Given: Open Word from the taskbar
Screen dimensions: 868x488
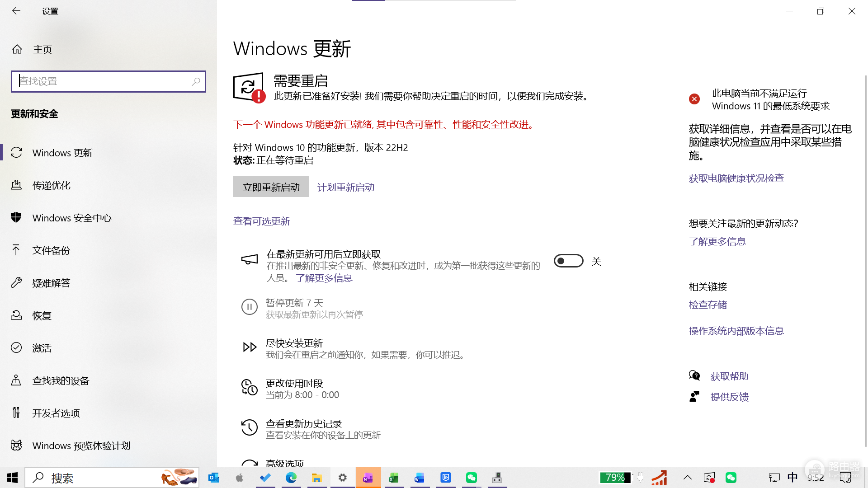Looking at the screenshot, I should [420, 478].
